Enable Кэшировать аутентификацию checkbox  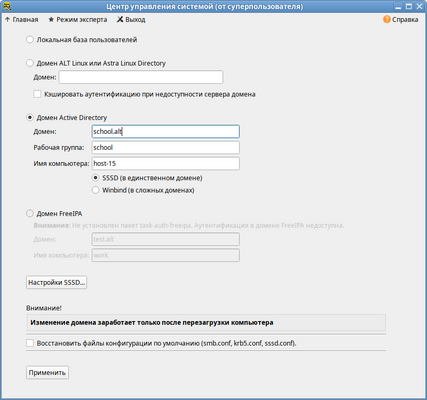[x=37, y=94]
